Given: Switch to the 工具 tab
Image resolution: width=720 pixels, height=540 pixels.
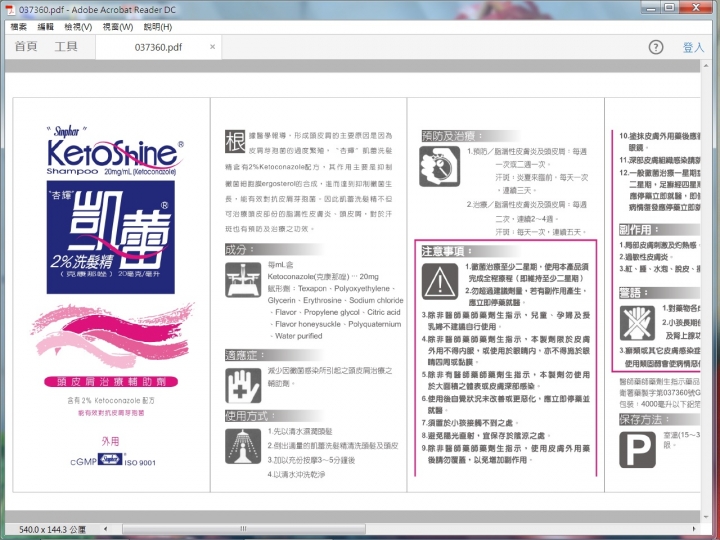Looking at the screenshot, I should pyautogui.click(x=66, y=46).
